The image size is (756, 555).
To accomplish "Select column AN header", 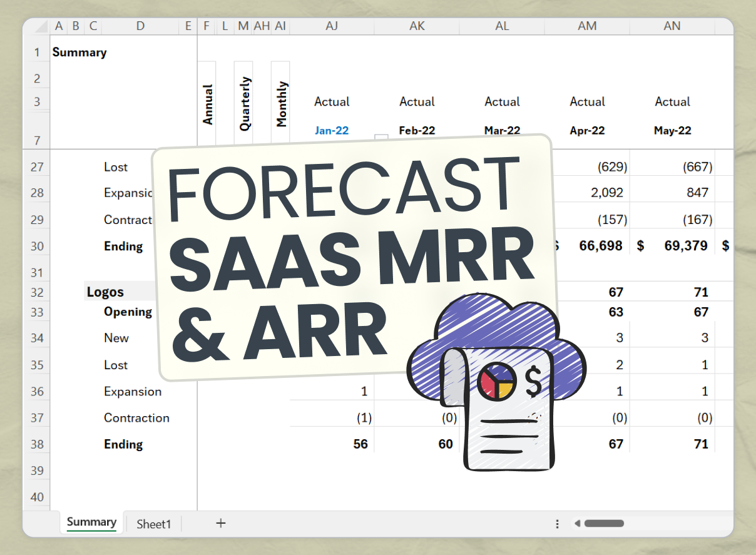I will [x=672, y=26].
